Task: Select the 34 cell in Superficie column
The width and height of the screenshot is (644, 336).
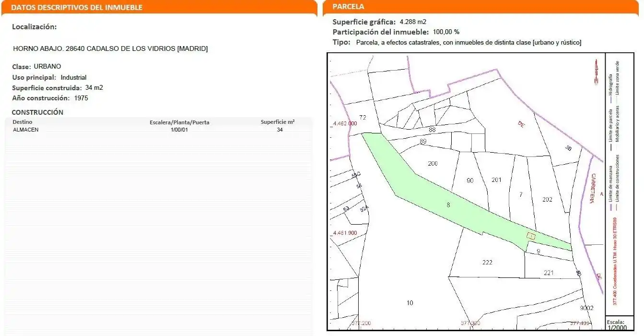Action: (280, 130)
